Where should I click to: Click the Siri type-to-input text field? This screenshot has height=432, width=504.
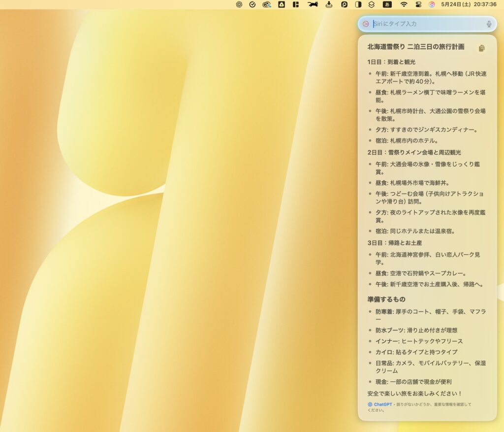click(x=428, y=24)
